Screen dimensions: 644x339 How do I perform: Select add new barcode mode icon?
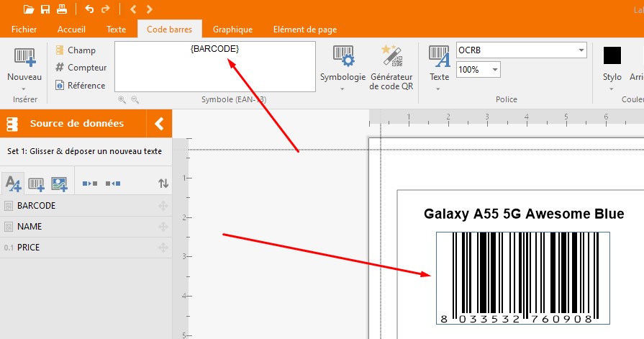click(36, 184)
